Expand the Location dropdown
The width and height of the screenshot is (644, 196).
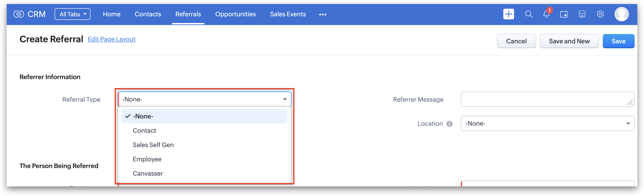(x=628, y=123)
